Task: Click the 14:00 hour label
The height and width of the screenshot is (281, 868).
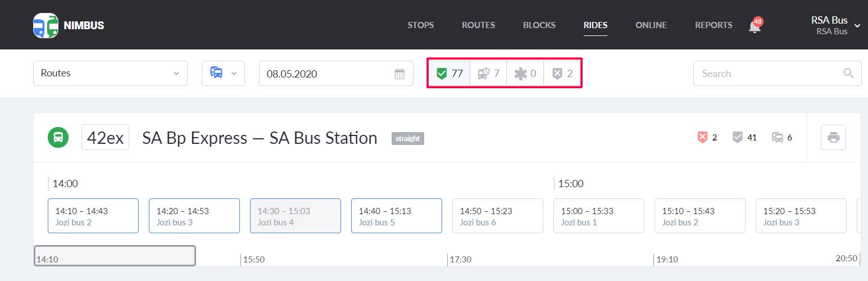Action: point(65,184)
